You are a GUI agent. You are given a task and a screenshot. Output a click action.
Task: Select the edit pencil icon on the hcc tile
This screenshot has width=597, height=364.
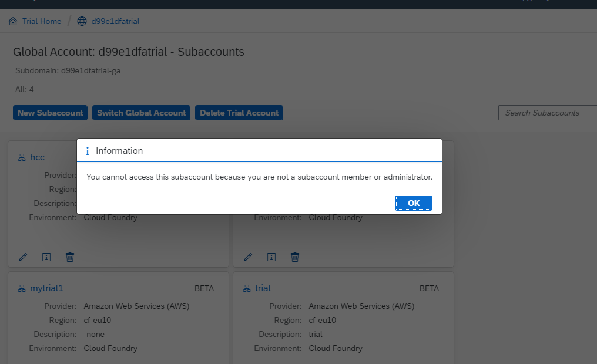[x=23, y=257]
